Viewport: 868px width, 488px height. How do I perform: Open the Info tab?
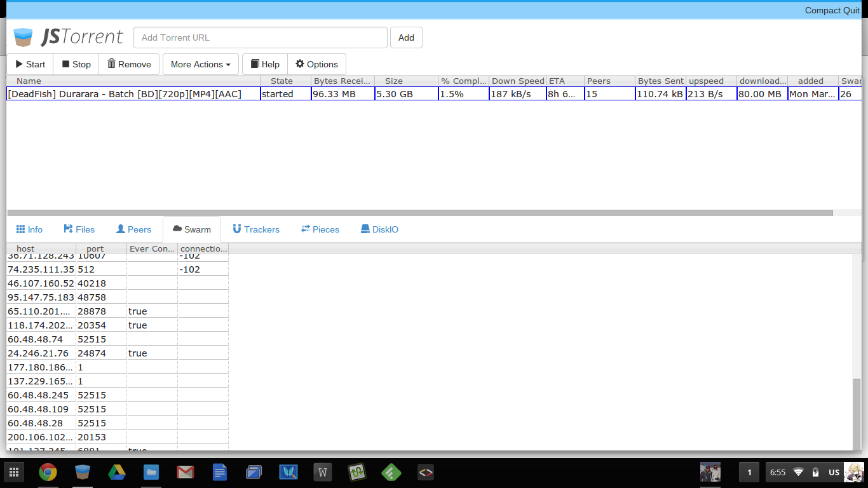(29, 229)
